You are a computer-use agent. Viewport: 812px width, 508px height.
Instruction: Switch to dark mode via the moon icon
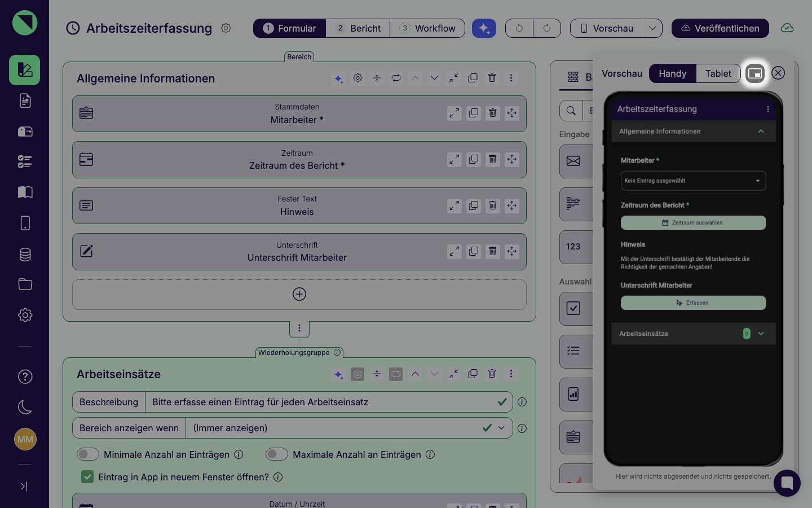click(25, 407)
